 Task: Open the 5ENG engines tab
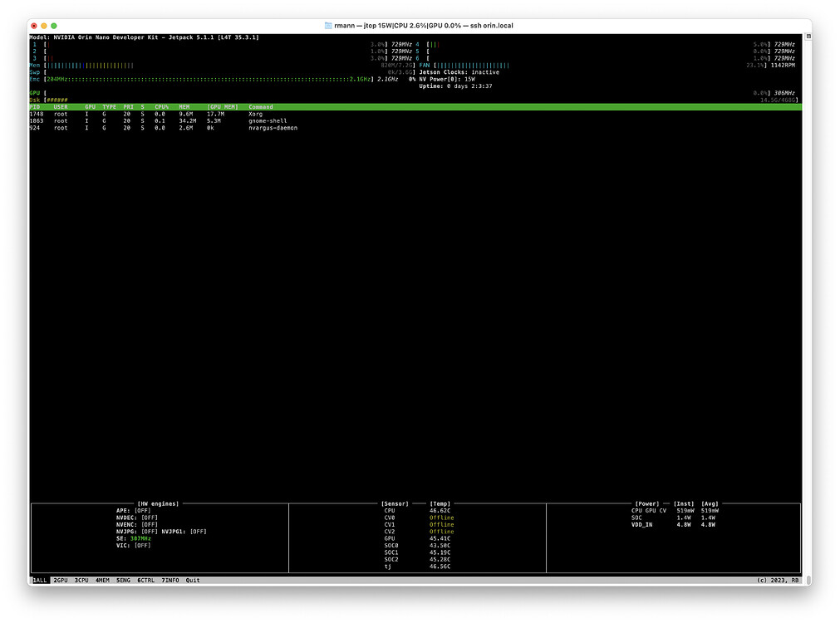[121, 580]
